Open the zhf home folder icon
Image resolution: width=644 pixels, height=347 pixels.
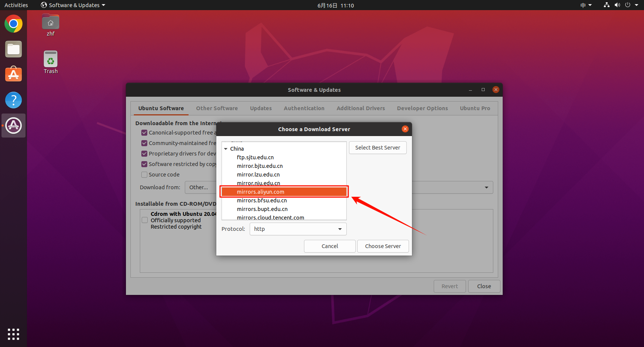pyautogui.click(x=50, y=21)
